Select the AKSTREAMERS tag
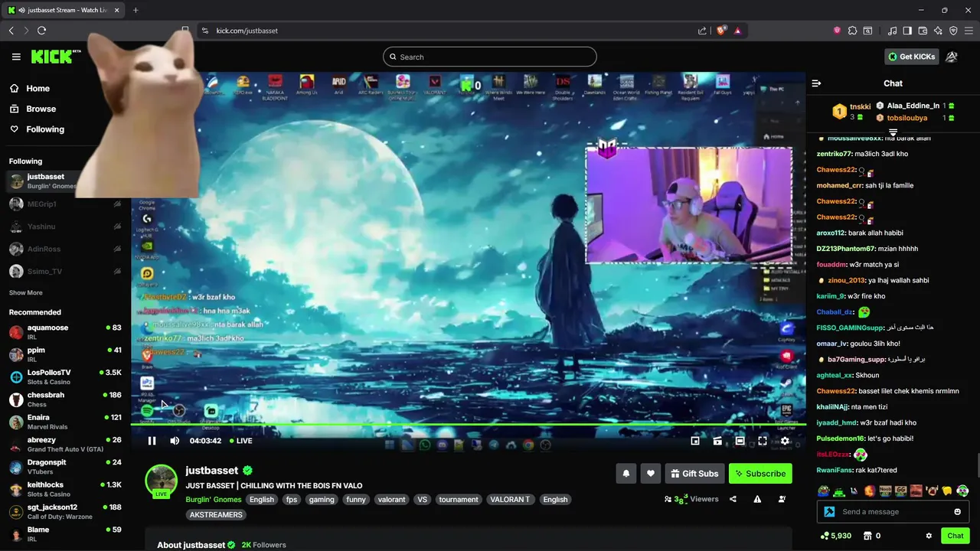Image resolution: width=980 pixels, height=551 pixels. click(216, 515)
